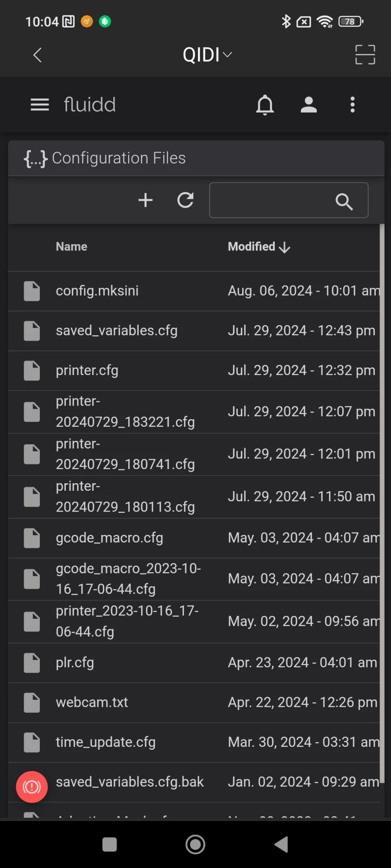The width and height of the screenshot is (391, 868).
Task: Click the file search input field
Action: pos(289,200)
